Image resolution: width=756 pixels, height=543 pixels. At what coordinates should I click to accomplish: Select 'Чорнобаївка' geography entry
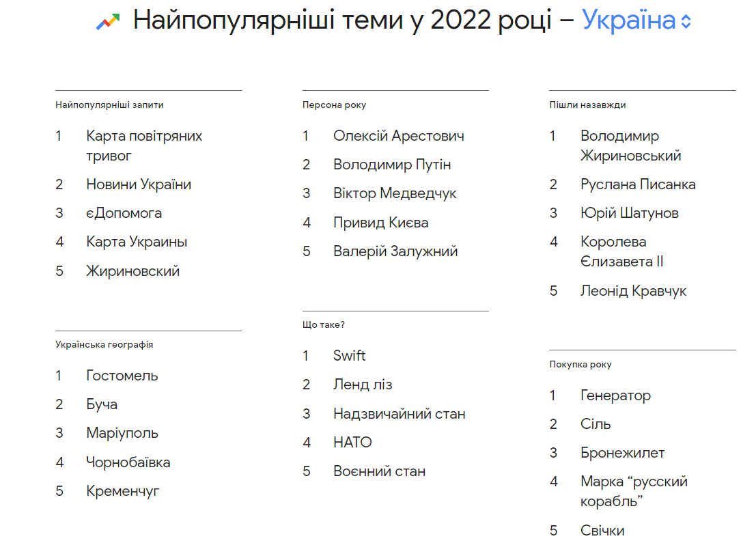point(128,462)
